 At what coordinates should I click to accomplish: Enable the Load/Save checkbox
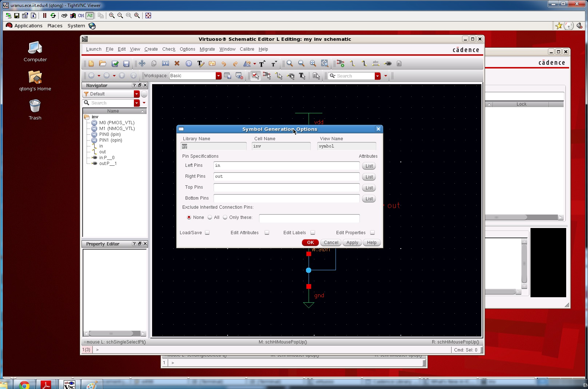(x=207, y=233)
